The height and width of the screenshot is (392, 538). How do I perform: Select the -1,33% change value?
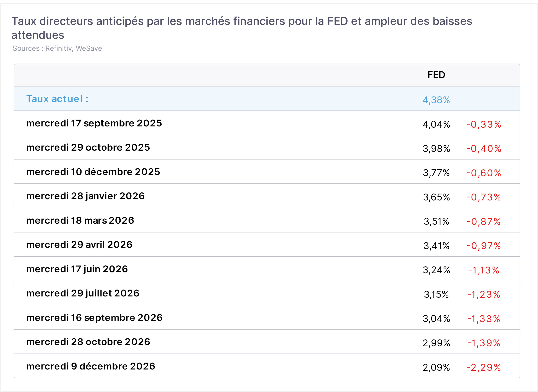[x=484, y=319]
